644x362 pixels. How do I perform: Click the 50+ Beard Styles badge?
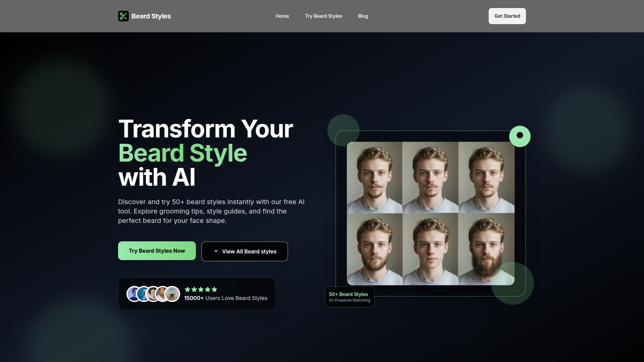(x=349, y=297)
